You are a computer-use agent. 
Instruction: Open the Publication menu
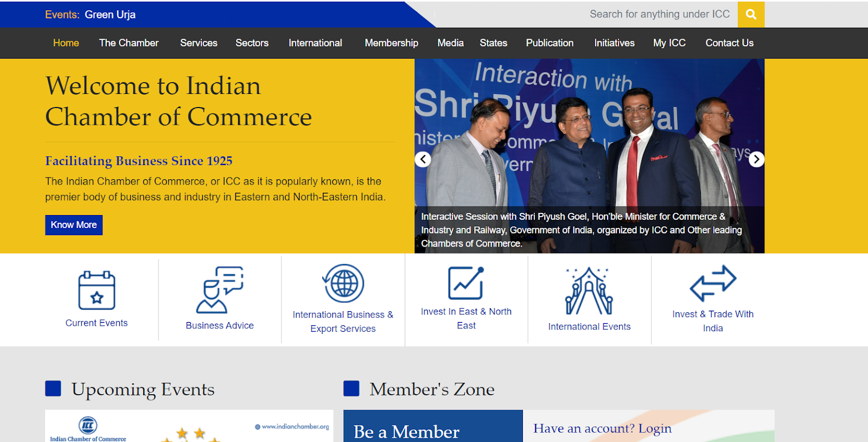coord(550,43)
